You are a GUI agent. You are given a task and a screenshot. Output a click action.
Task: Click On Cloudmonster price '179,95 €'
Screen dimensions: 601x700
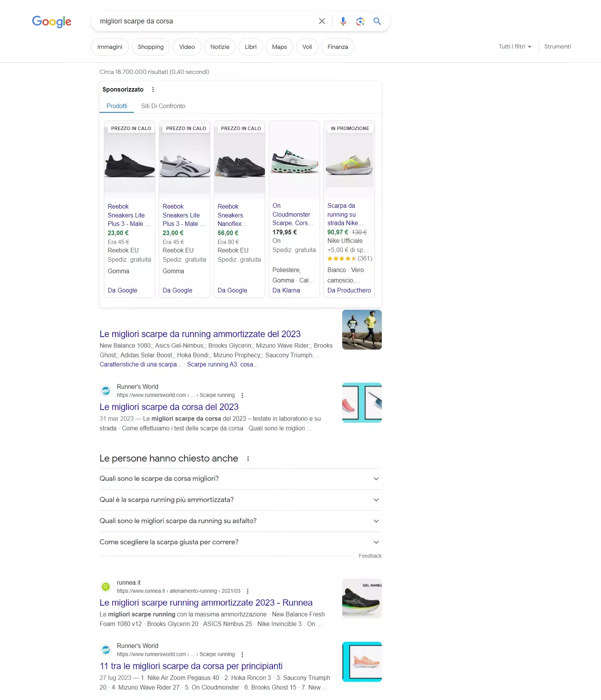[285, 232]
